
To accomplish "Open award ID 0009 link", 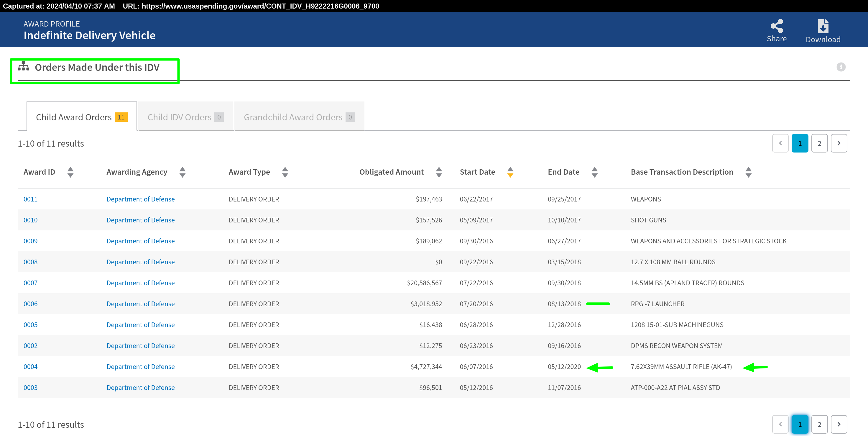I will click(x=30, y=241).
